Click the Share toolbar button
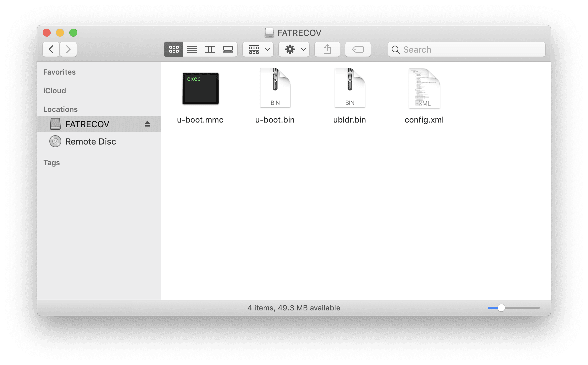 [x=327, y=49]
